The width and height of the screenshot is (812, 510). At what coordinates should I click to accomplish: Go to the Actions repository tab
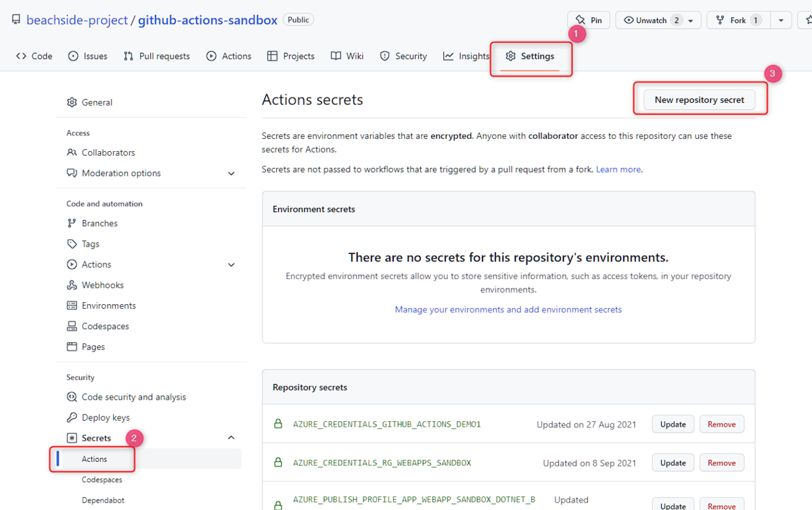229,56
